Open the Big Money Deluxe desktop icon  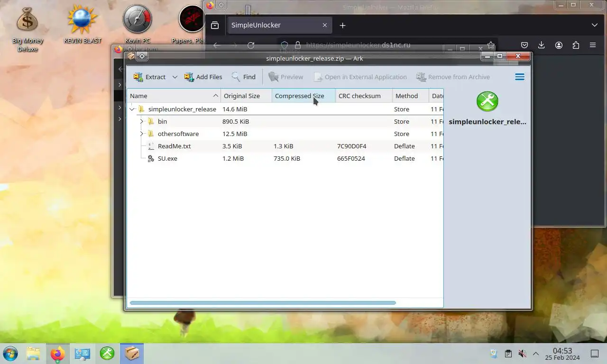click(27, 29)
